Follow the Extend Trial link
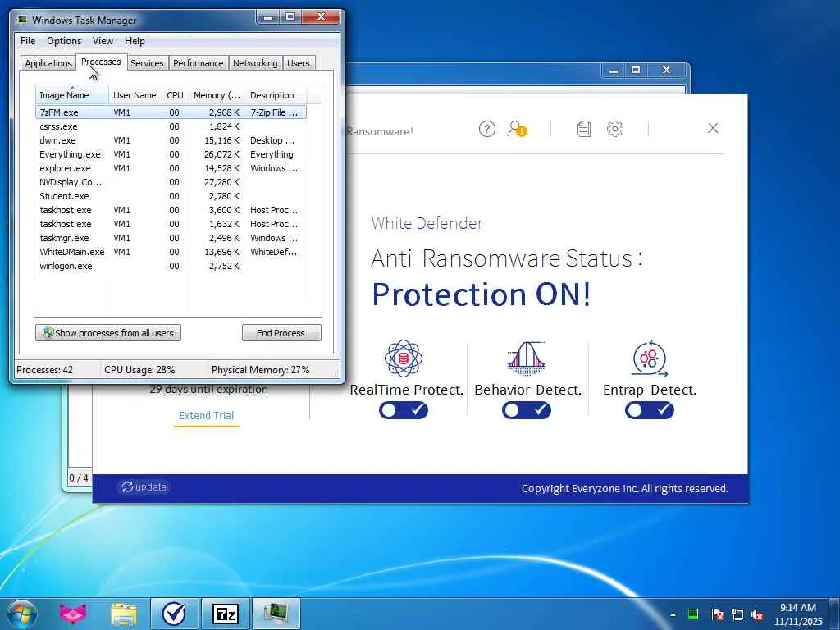The height and width of the screenshot is (630, 840). tap(206, 415)
